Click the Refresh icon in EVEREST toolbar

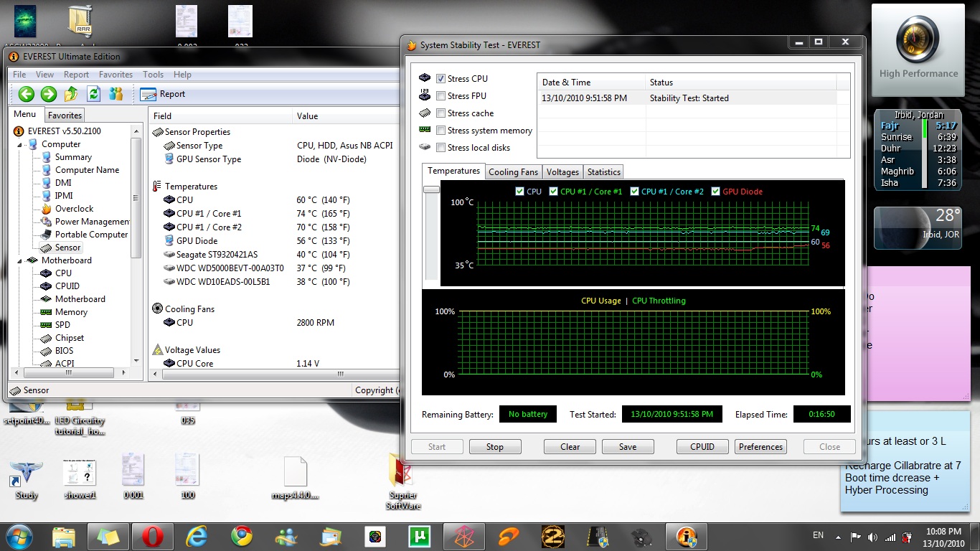tap(93, 94)
